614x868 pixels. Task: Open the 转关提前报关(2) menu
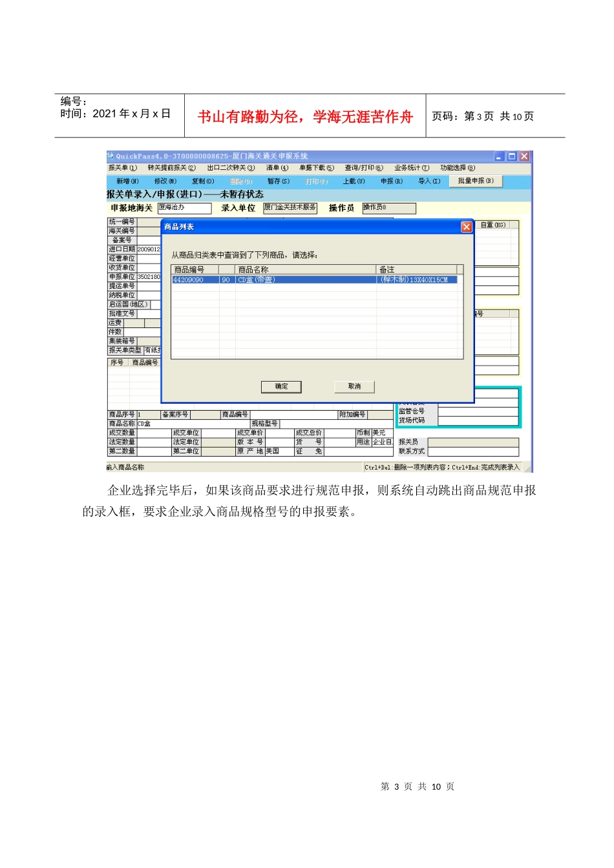[x=172, y=168]
